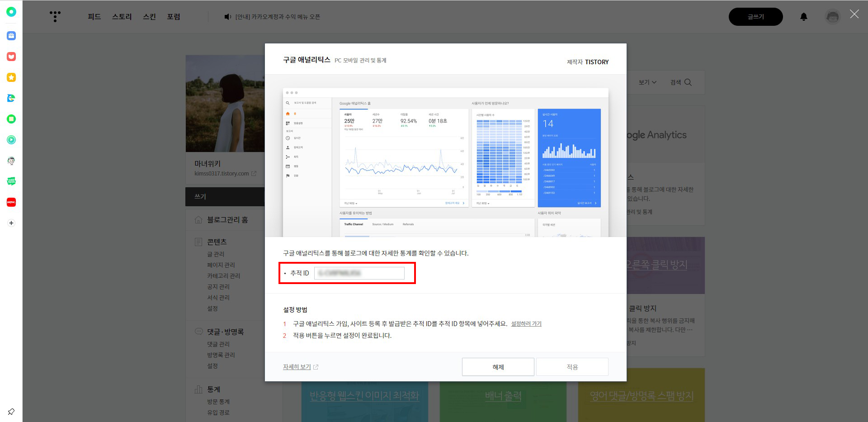Click the 해제 button
This screenshot has width=868, height=422.
[498, 367]
